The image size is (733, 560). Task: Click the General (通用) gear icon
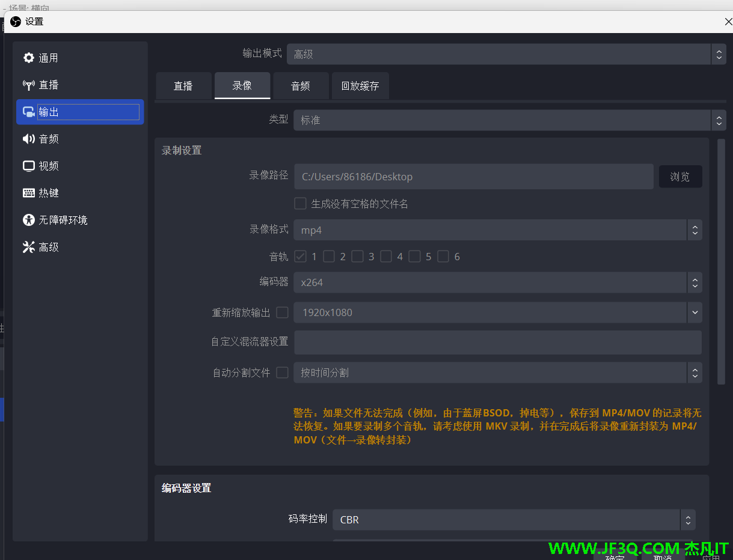29,58
